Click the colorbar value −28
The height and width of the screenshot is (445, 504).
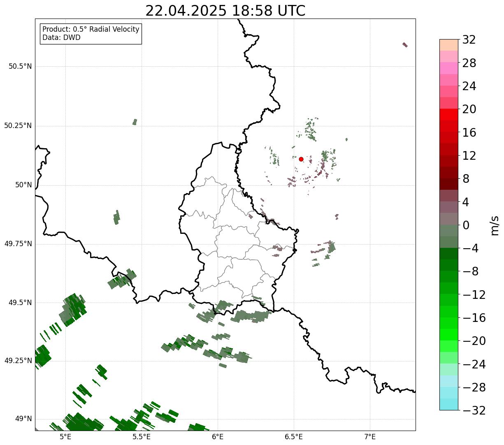[474, 387]
